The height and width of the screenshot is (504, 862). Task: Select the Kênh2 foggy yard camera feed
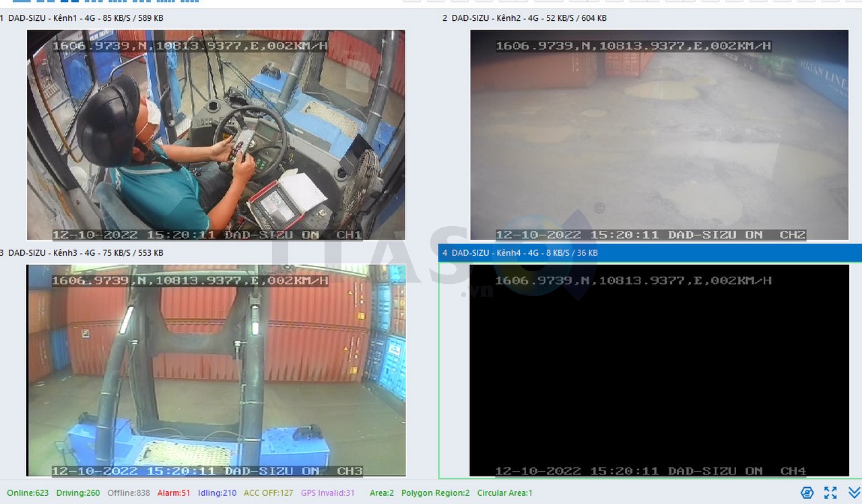659,135
